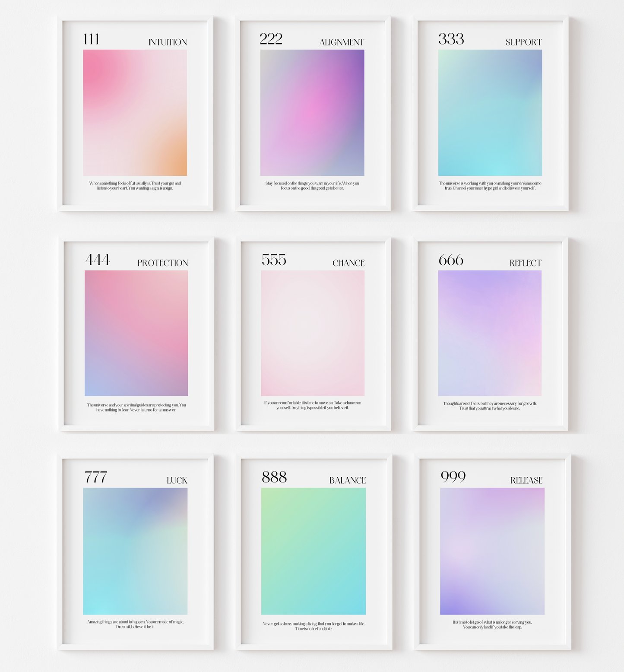The image size is (624, 672).
Task: Select the lavender gradient under REFLECT
Action: [x=490, y=333]
